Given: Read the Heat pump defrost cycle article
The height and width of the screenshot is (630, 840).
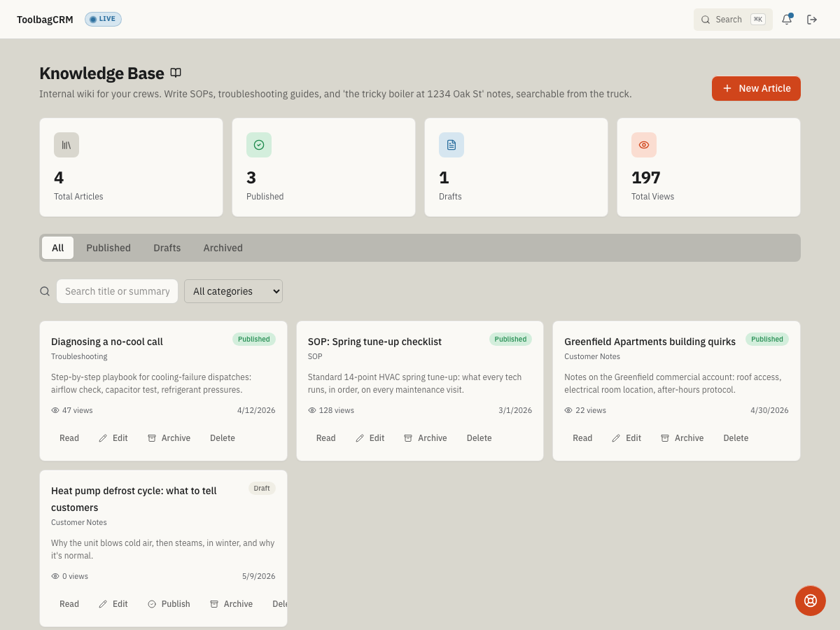Looking at the screenshot, I should click(x=69, y=604).
